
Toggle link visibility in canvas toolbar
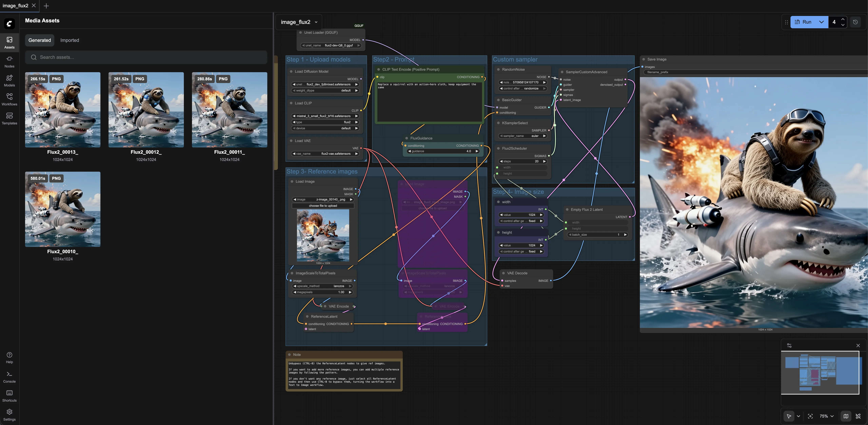point(858,416)
